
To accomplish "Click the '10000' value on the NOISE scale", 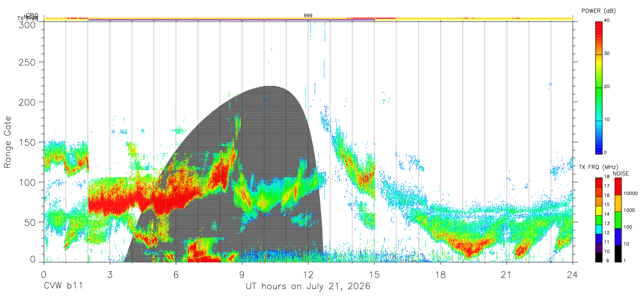I will point(630,193).
